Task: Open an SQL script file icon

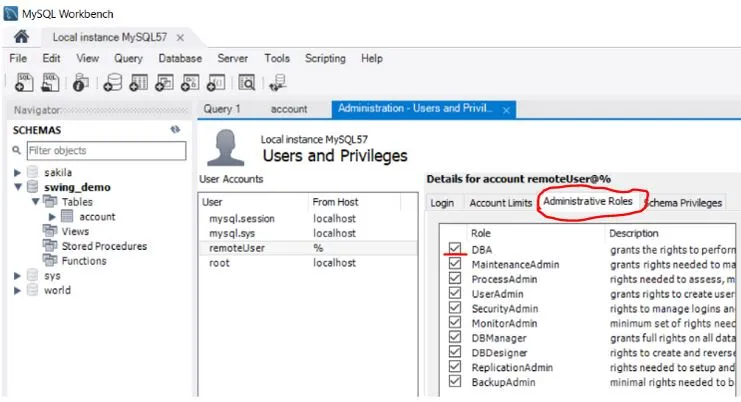Action: click(x=50, y=82)
